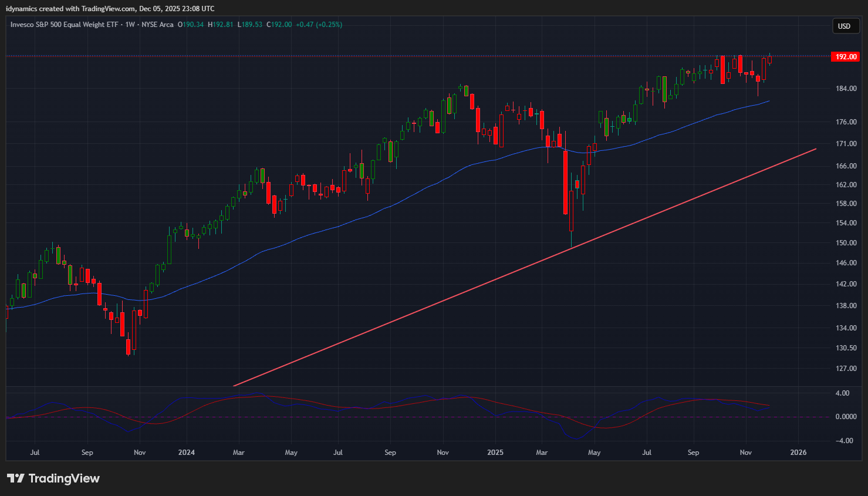Click the 184.00 price axis label

click(x=846, y=89)
